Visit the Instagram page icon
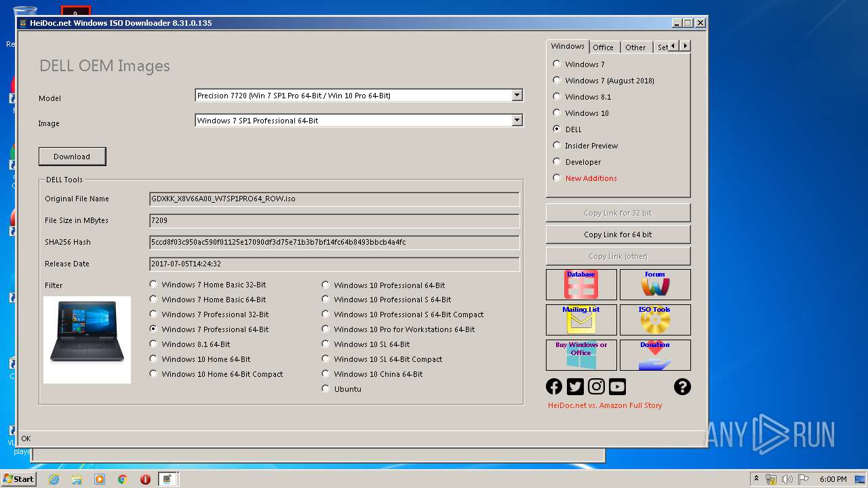868x488 pixels. click(x=596, y=386)
